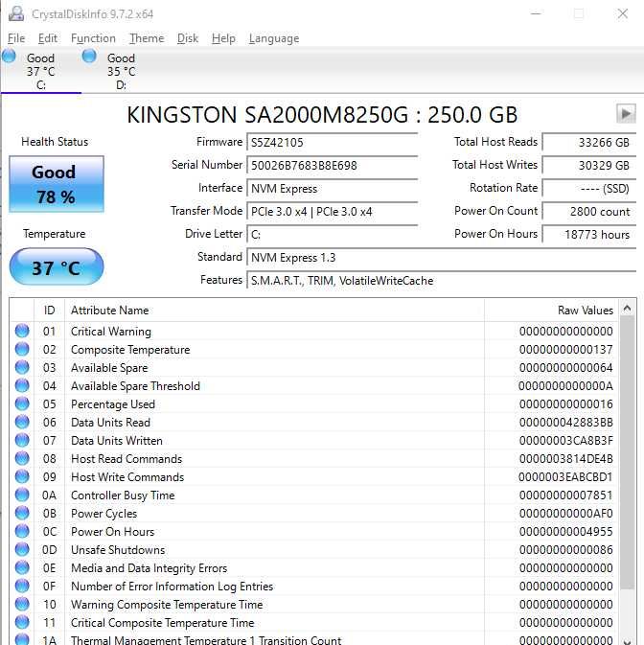
Task: Click the Features field
Action: (442, 281)
